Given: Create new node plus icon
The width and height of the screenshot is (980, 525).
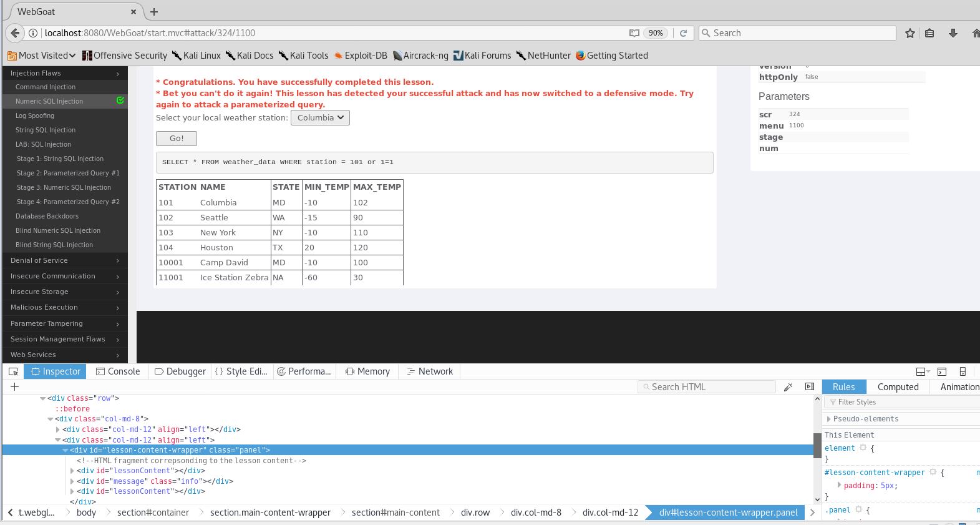Looking at the screenshot, I should (x=14, y=387).
